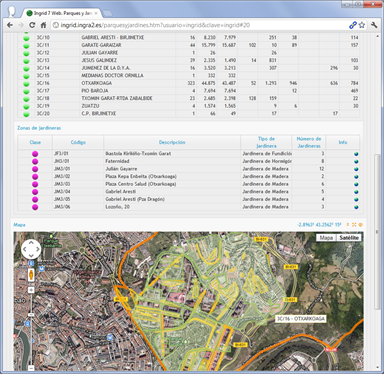Click the page vertical scrollbar
Image resolution: width=384 pixels, height=374 pixels.
tap(377, 232)
